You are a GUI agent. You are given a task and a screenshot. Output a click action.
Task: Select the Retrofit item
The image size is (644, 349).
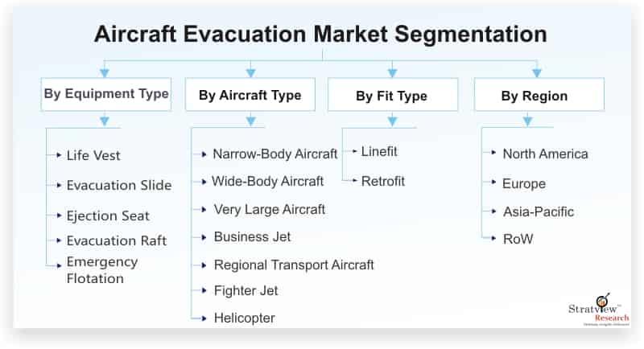click(383, 181)
